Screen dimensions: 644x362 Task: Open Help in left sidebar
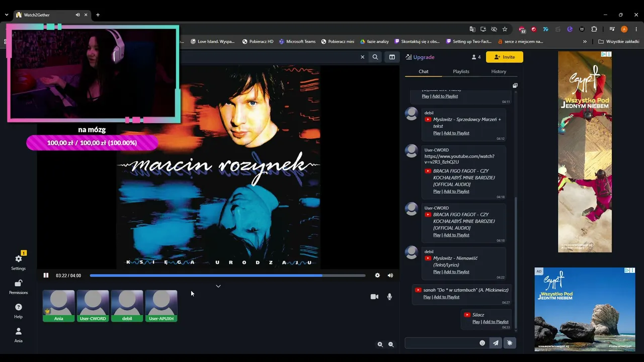tap(19, 311)
